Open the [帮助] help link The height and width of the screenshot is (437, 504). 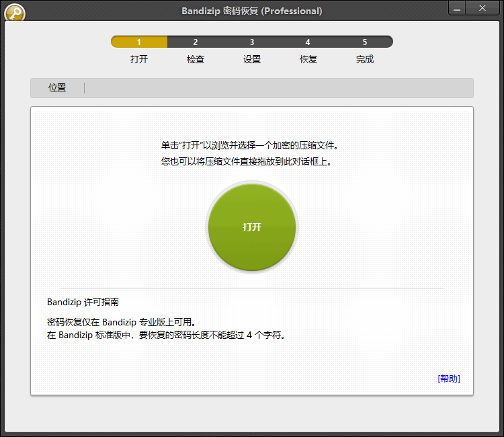[x=448, y=379]
